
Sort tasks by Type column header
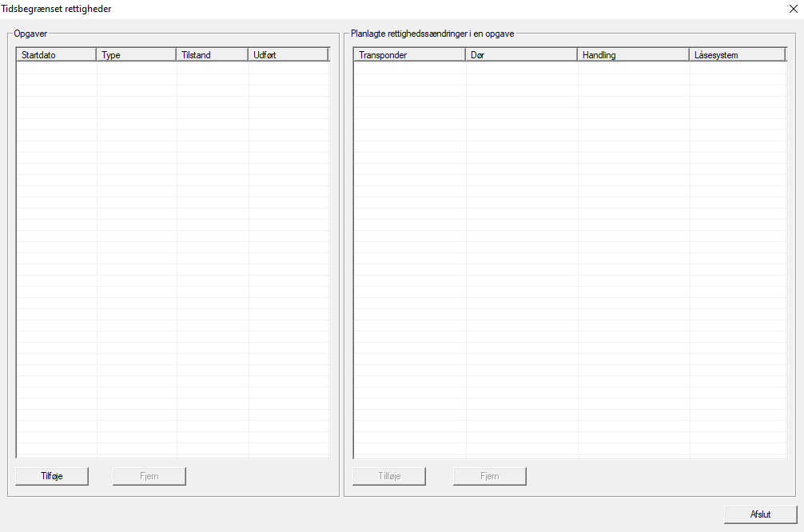(x=136, y=55)
